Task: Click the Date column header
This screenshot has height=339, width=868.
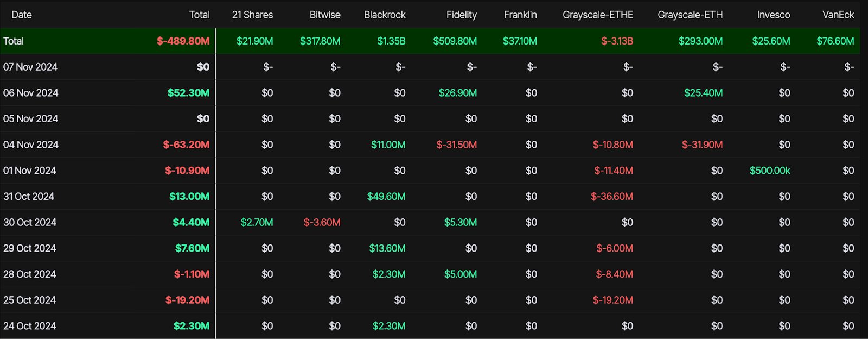Action: [22, 15]
